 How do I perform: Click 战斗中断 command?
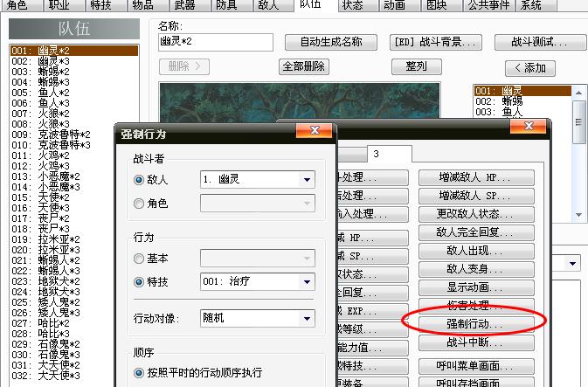tap(476, 343)
